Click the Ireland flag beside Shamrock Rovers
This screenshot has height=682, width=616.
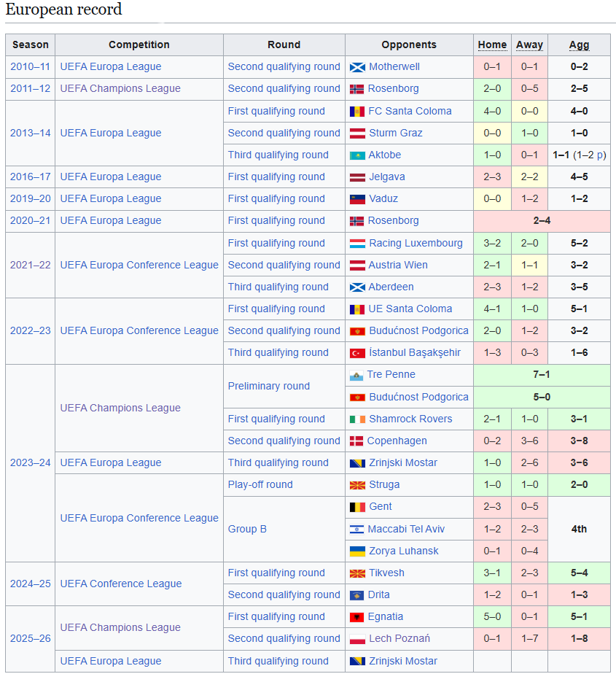pyautogui.click(x=357, y=419)
